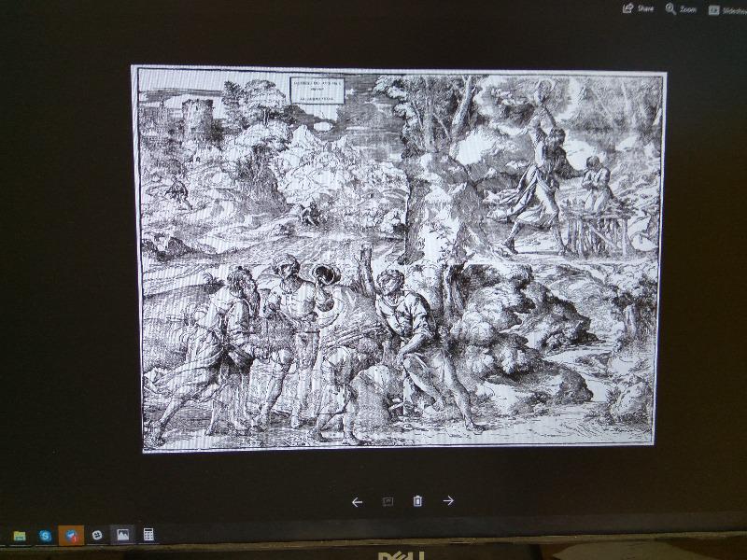Open the orange highlighted taskbar app

tap(71, 536)
